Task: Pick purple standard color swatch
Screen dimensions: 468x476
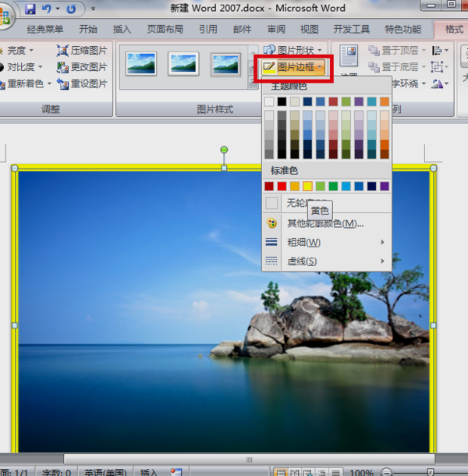Action: 385,186
